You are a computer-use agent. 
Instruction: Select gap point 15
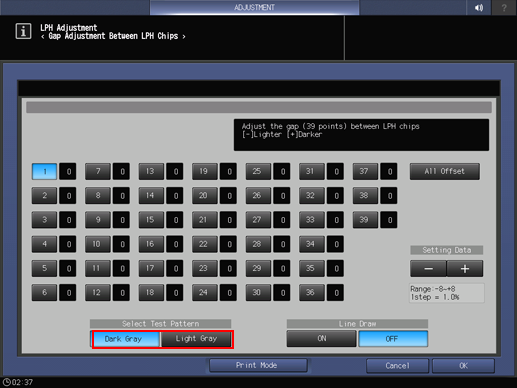click(x=151, y=220)
